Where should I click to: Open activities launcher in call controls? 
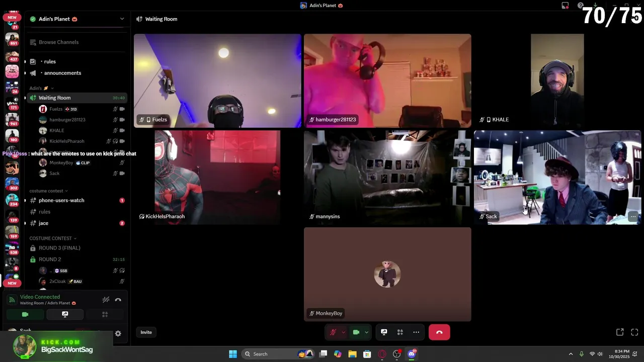400,332
